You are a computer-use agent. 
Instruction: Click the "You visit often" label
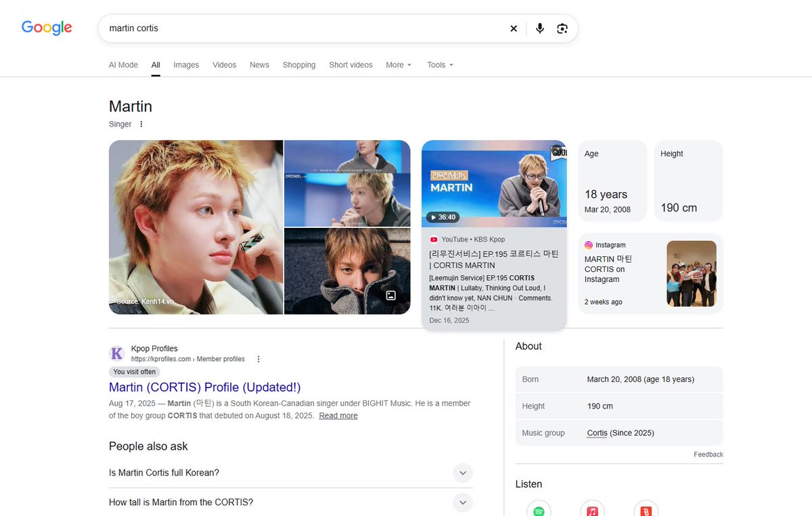(x=135, y=372)
